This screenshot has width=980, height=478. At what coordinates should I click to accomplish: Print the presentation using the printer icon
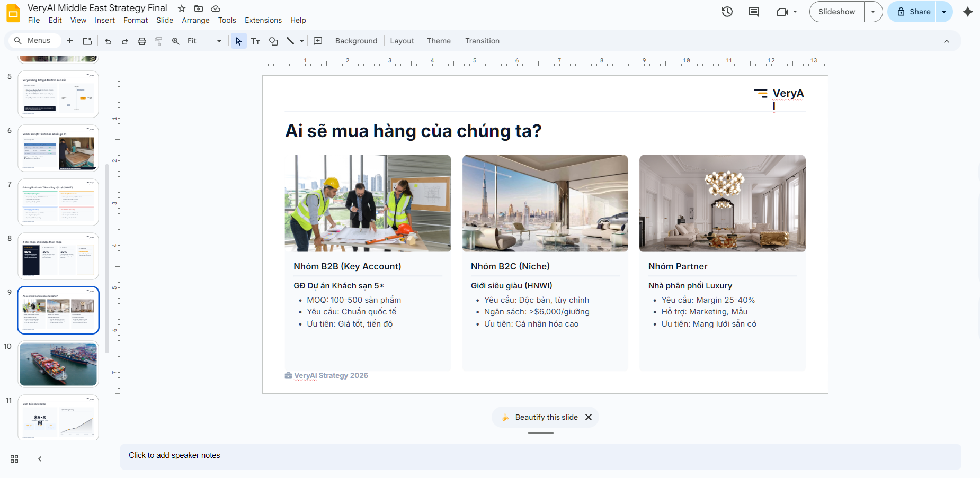pyautogui.click(x=141, y=41)
